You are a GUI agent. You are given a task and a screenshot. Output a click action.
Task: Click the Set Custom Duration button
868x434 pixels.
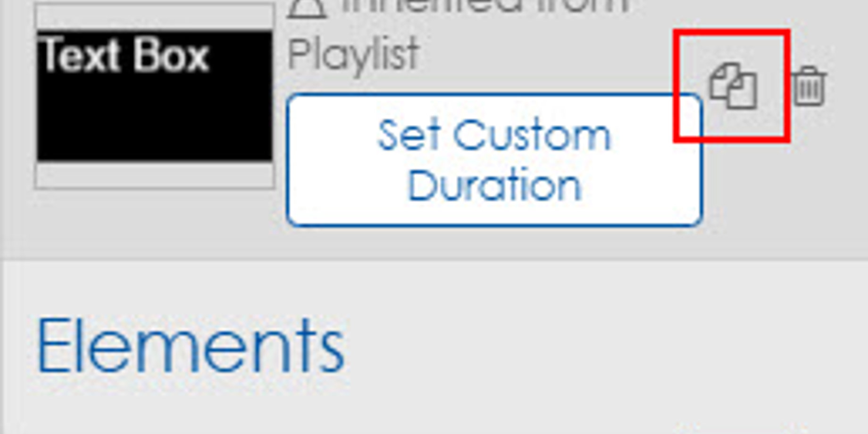[494, 160]
